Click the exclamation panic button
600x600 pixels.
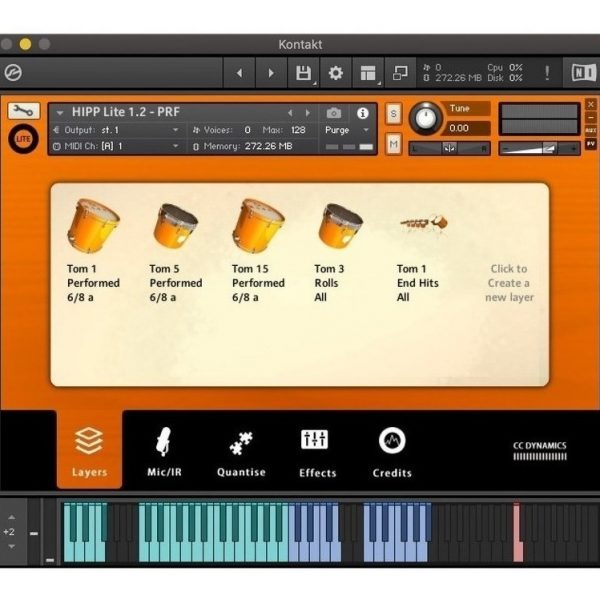pos(547,73)
